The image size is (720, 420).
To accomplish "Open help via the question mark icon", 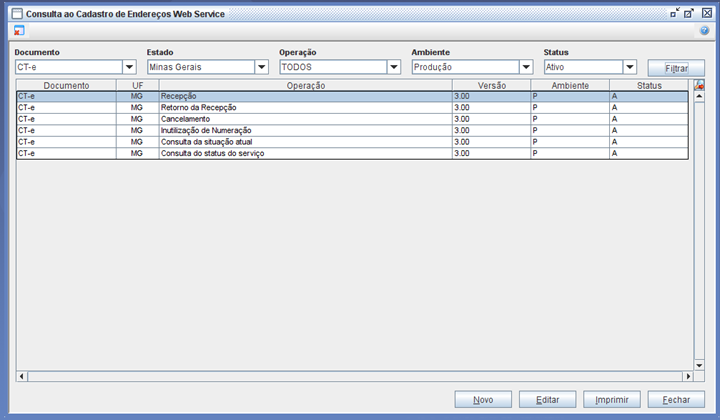I will coord(704,31).
